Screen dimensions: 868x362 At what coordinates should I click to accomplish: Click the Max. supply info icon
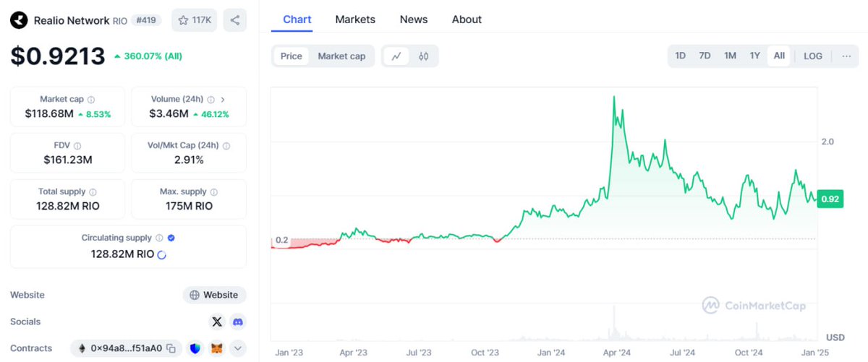(213, 192)
